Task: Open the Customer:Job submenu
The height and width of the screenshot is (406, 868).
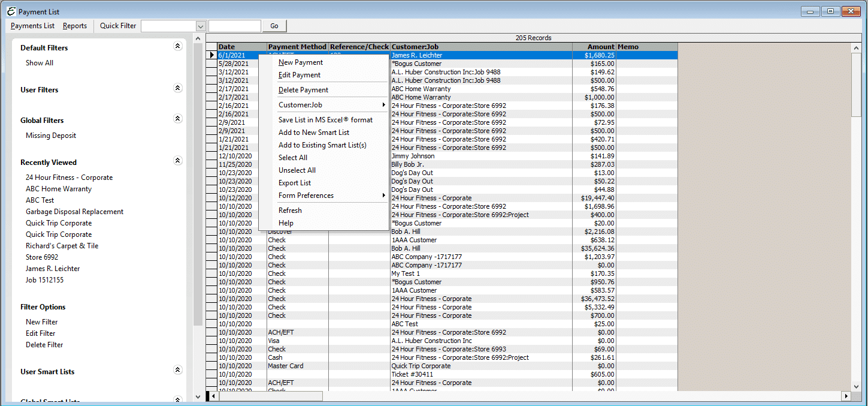Action: [x=323, y=105]
